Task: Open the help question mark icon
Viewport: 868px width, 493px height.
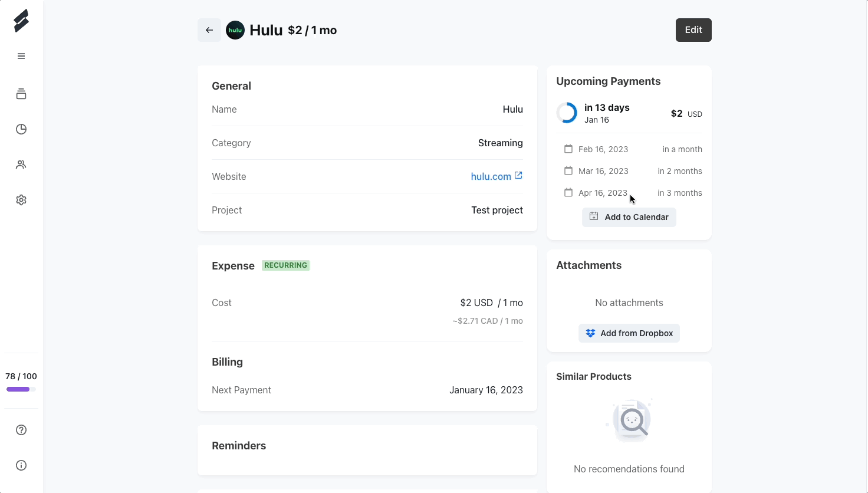Action: pos(21,430)
